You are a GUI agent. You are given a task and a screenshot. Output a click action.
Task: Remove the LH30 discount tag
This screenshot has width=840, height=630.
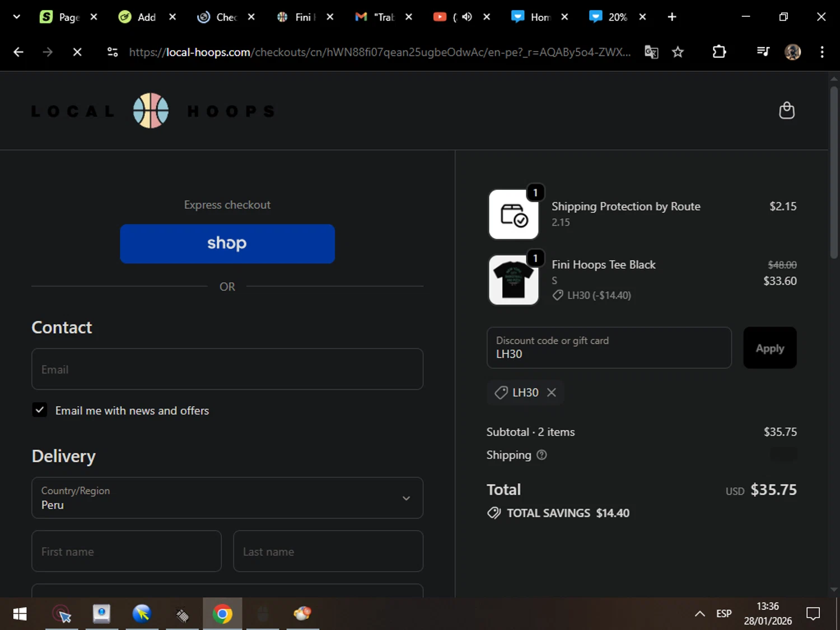(552, 393)
